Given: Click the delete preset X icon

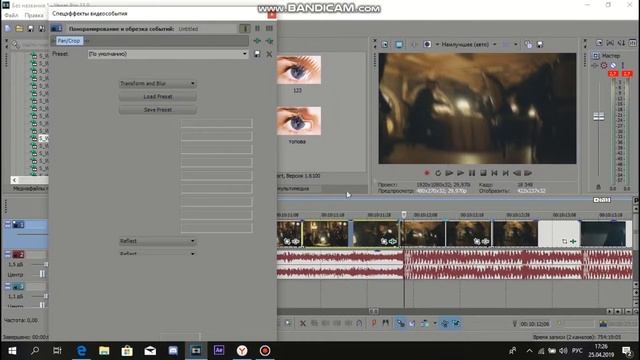Looking at the screenshot, I should coord(269,54).
